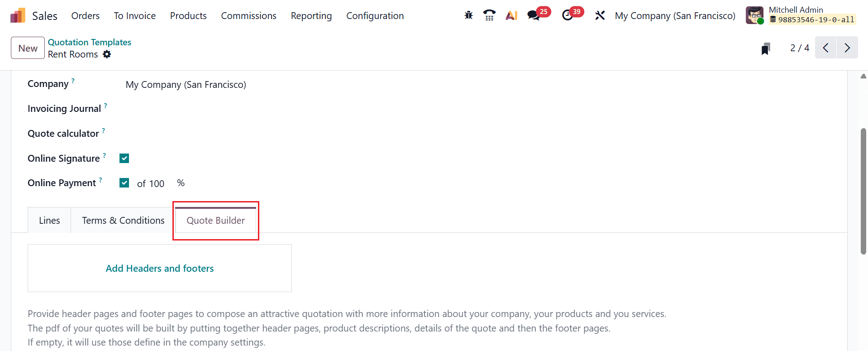Switch to the Terms & Conditions tab
The height and width of the screenshot is (351, 868).
[x=123, y=220]
